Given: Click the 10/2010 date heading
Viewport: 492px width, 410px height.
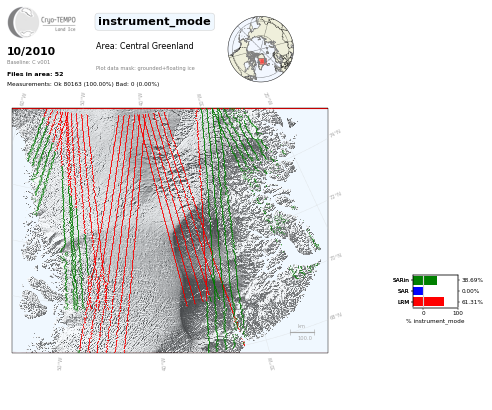Looking at the screenshot, I should [x=31, y=51].
